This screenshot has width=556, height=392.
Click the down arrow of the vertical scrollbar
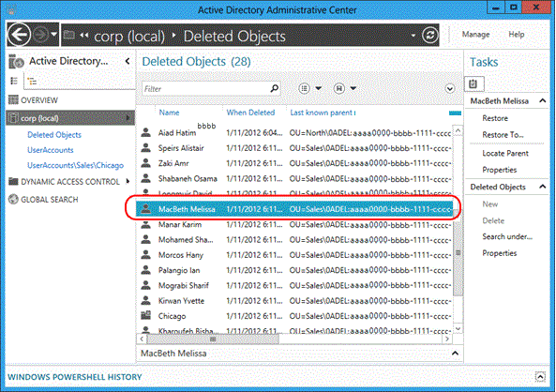tap(458, 329)
